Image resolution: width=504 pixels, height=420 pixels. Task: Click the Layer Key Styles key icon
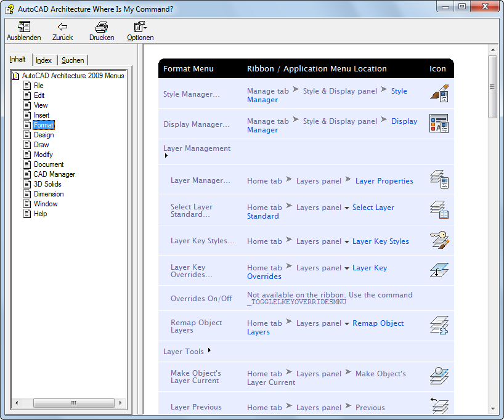(x=439, y=240)
